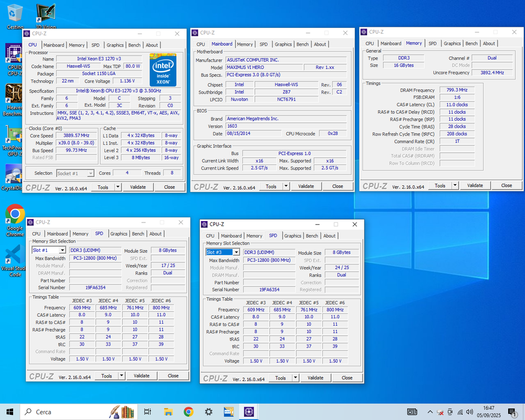Open the news widget icon in taskbar
Image resolution: width=525 pixels, height=420 pixels.
point(412,412)
